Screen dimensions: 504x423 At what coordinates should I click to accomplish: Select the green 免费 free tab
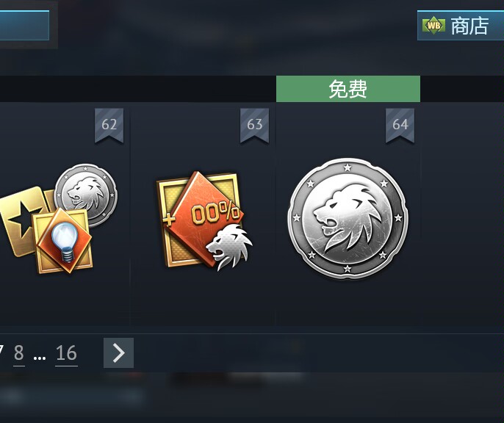tap(348, 89)
